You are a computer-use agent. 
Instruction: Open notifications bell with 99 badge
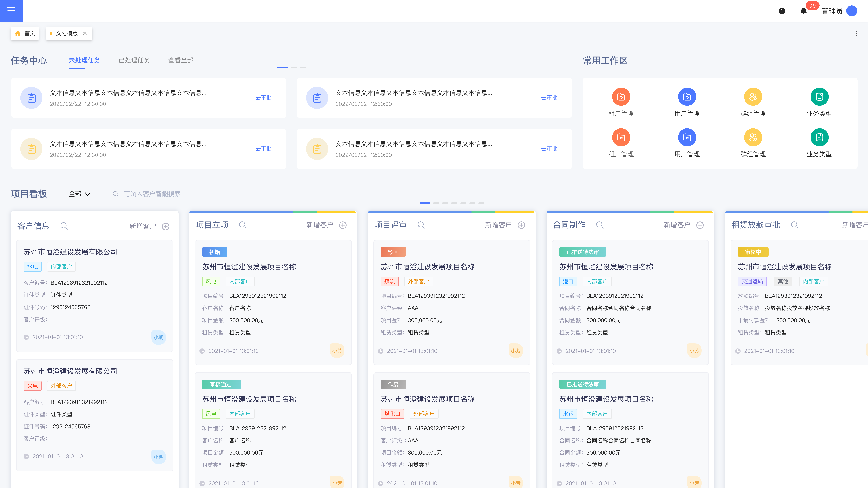[803, 11]
